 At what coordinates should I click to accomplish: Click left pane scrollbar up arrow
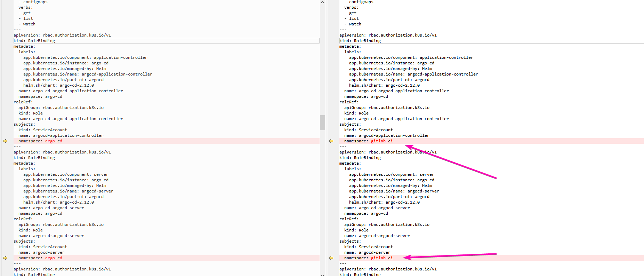coord(322,2)
